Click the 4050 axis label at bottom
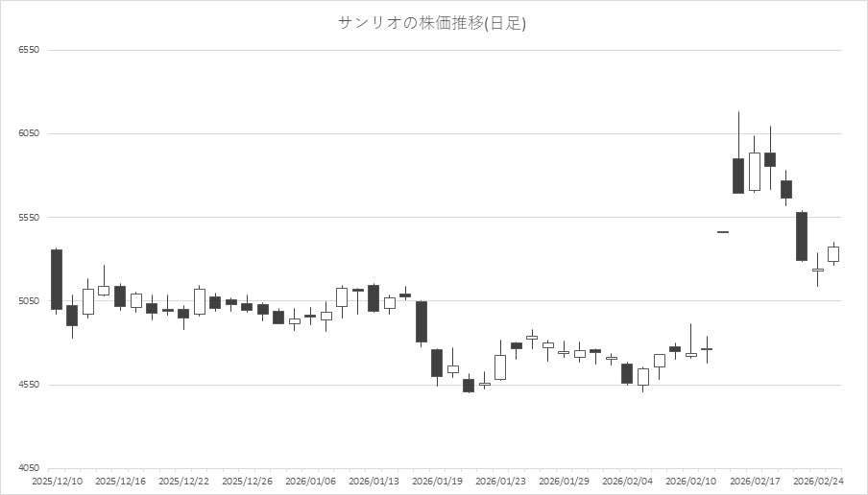 point(28,468)
